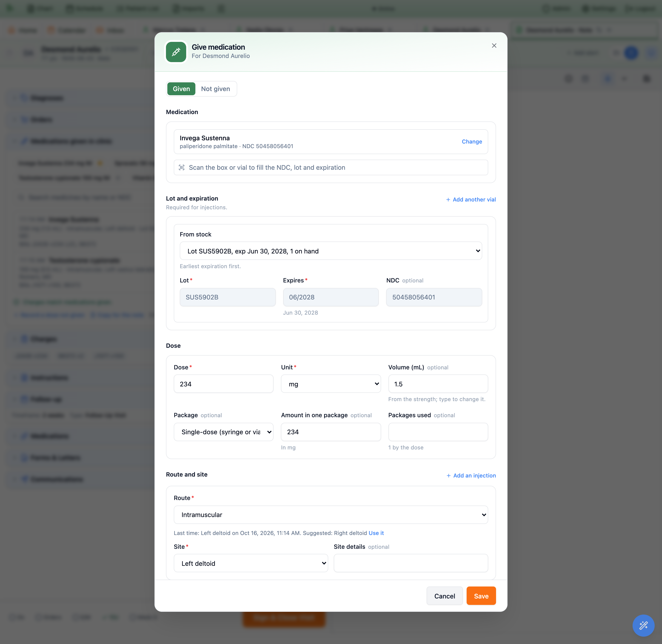Open the Site dropdown showing Left deltoid
662x644 pixels.
click(251, 563)
